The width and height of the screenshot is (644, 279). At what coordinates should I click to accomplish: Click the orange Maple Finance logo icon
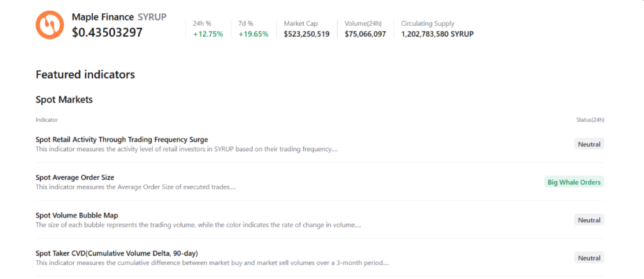click(x=50, y=25)
